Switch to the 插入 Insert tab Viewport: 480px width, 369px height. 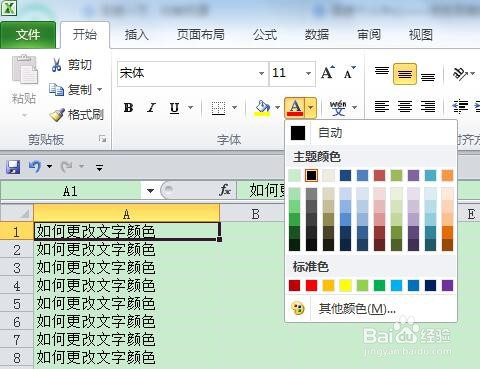[x=137, y=35]
